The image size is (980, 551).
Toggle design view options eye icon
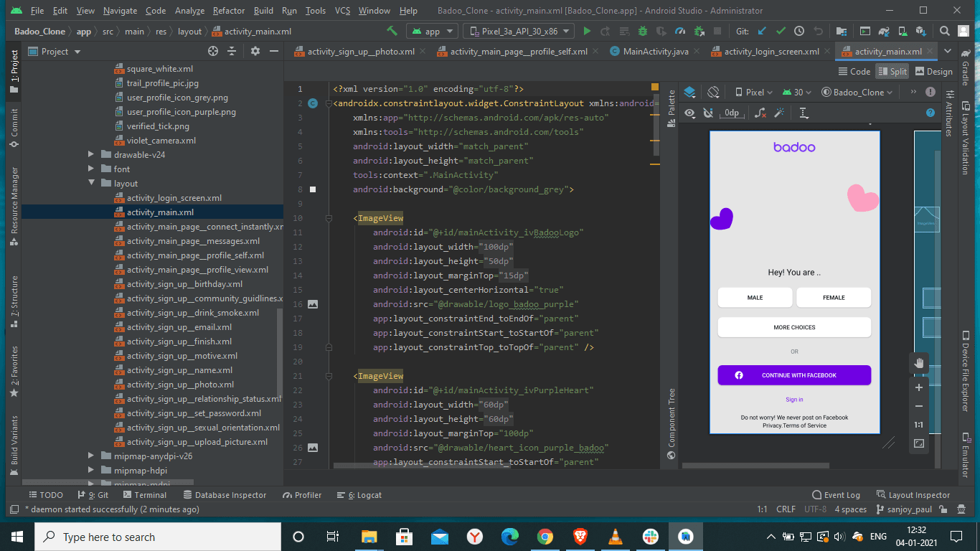tap(689, 113)
